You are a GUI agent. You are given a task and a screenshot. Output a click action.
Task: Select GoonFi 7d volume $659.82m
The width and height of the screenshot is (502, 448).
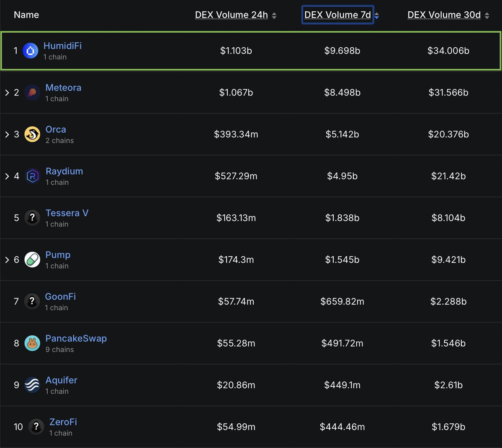(x=342, y=301)
